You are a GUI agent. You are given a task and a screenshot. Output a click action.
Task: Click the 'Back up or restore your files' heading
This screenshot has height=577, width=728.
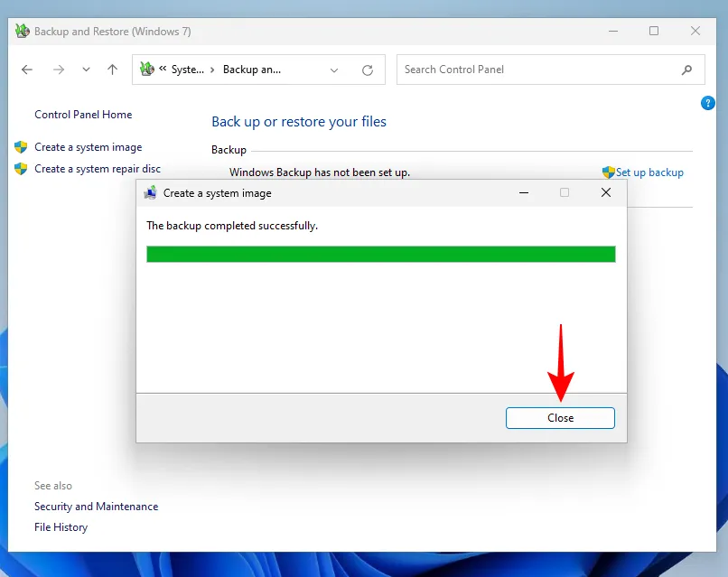pos(299,122)
